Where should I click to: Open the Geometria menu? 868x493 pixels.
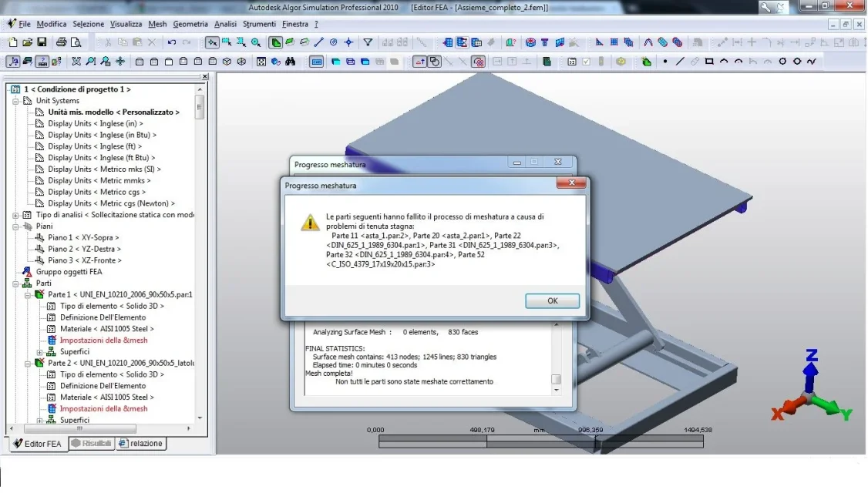pyautogui.click(x=190, y=24)
